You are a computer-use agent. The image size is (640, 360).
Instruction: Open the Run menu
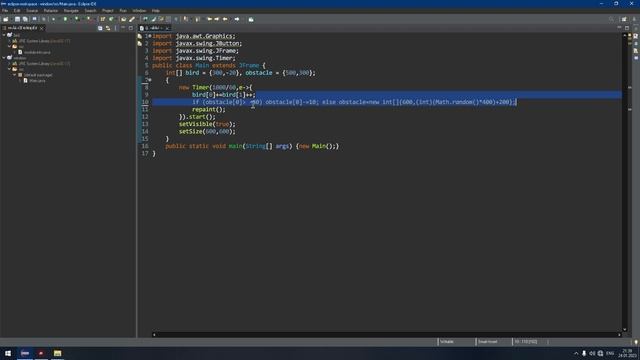[x=123, y=11]
